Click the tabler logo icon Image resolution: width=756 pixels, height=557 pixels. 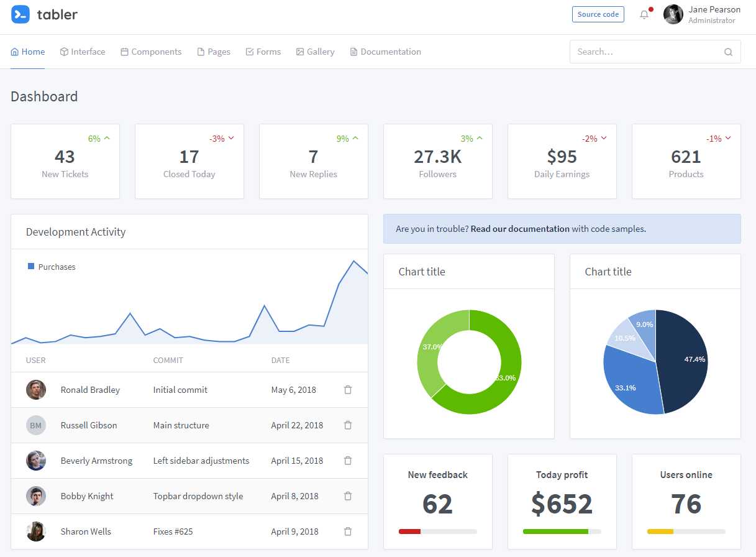pyautogui.click(x=20, y=14)
